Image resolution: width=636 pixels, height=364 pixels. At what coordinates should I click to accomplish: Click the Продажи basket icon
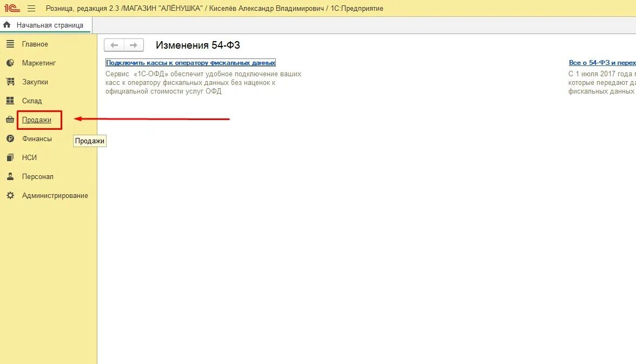[x=10, y=120]
